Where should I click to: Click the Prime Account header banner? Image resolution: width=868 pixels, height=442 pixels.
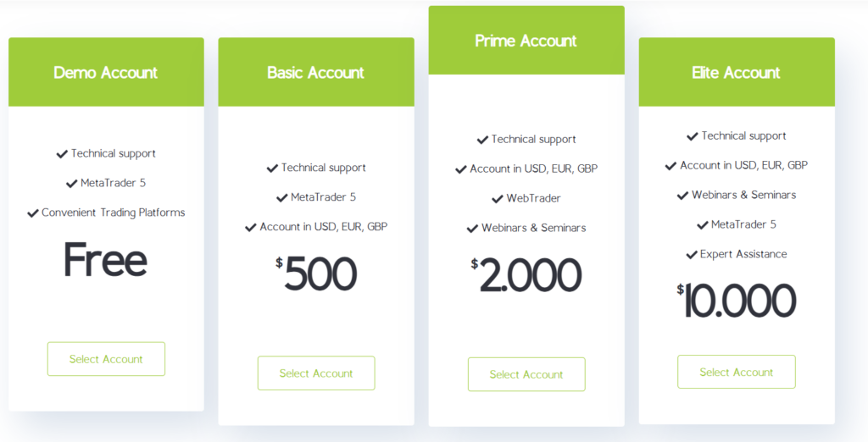526,41
